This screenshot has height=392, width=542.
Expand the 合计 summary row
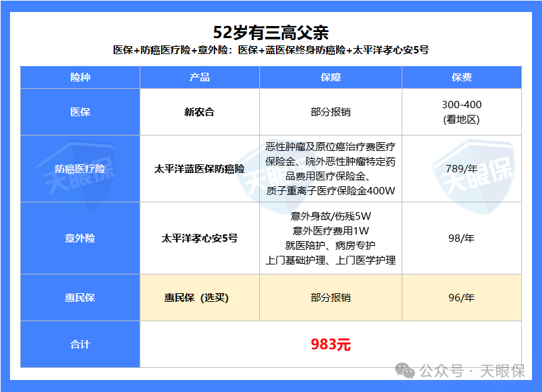80,345
